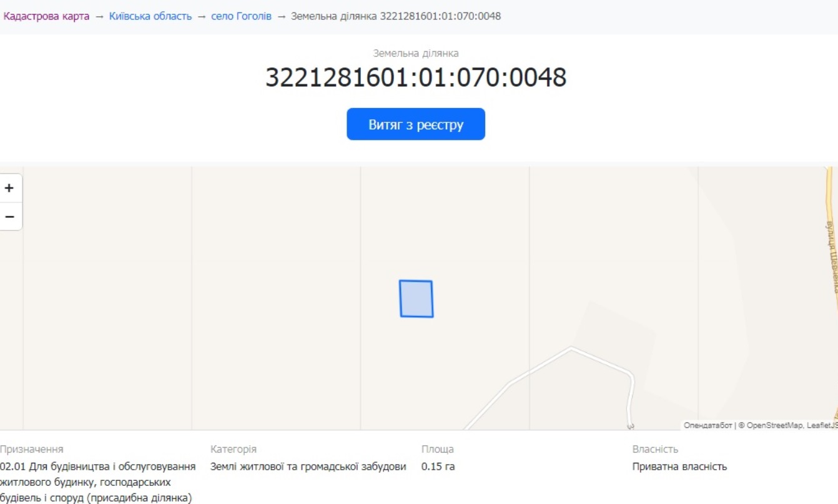The width and height of the screenshot is (838, 504).
Task: Click the breadcrumb's final Земельна ділянка item
Action: [x=396, y=16]
